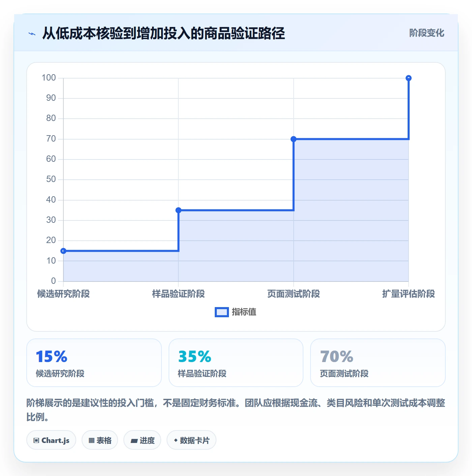Toggle the 指标值 legend swatch
472x476 pixels.
222,312
